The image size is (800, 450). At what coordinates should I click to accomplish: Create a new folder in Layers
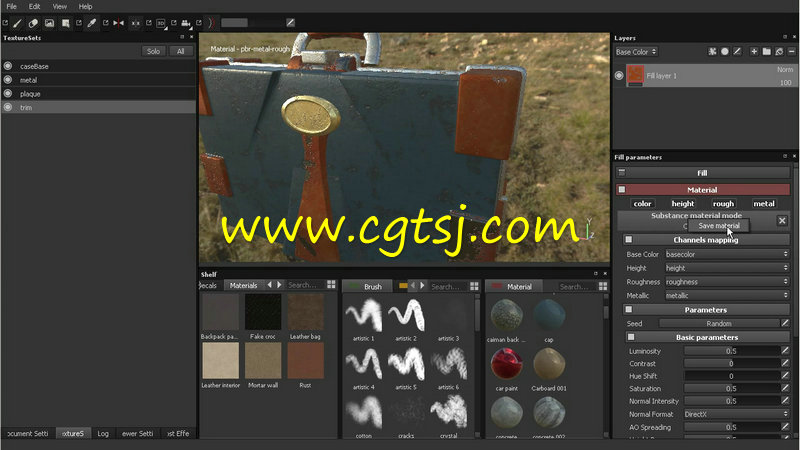766,52
